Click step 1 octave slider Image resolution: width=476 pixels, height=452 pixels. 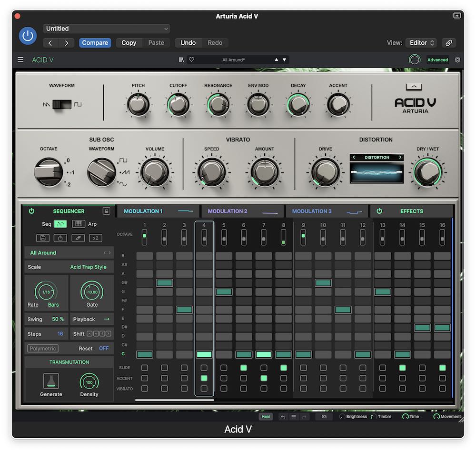coord(145,237)
